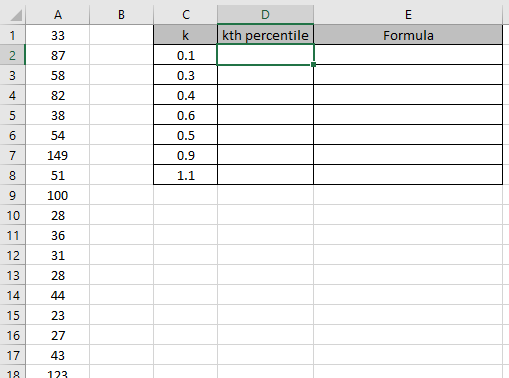The height and width of the screenshot is (378, 509).
Task: Click row 12 header
Action: [12, 255]
